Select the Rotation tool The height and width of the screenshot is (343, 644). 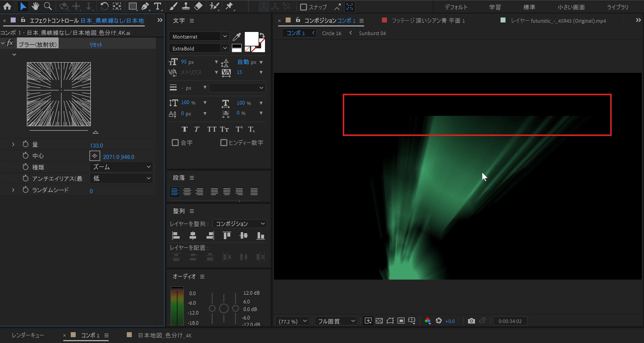[104, 6]
